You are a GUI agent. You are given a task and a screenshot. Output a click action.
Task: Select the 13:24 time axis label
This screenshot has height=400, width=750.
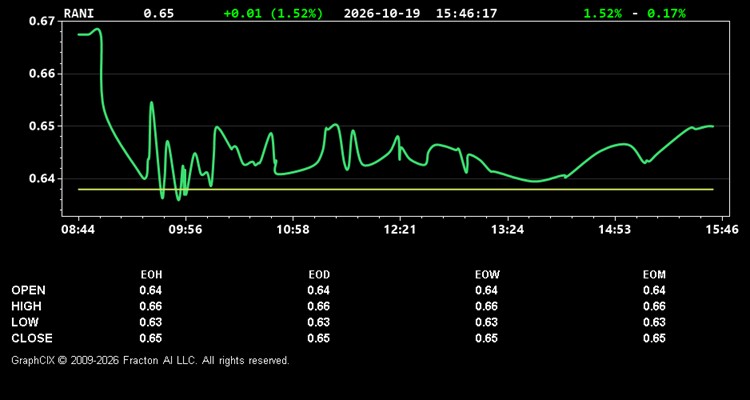pyautogui.click(x=507, y=229)
